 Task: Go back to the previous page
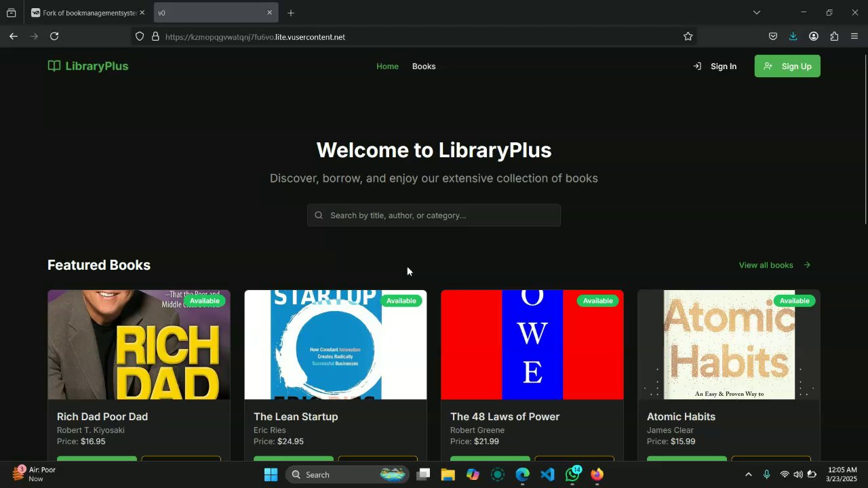coord(13,37)
